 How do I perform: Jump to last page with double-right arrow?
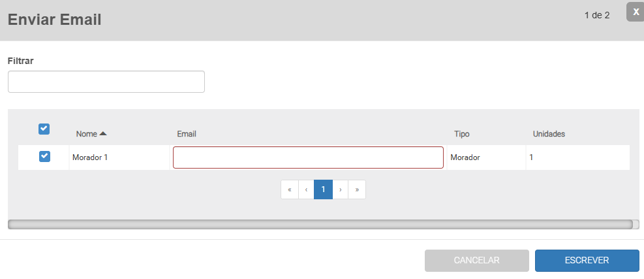357,189
